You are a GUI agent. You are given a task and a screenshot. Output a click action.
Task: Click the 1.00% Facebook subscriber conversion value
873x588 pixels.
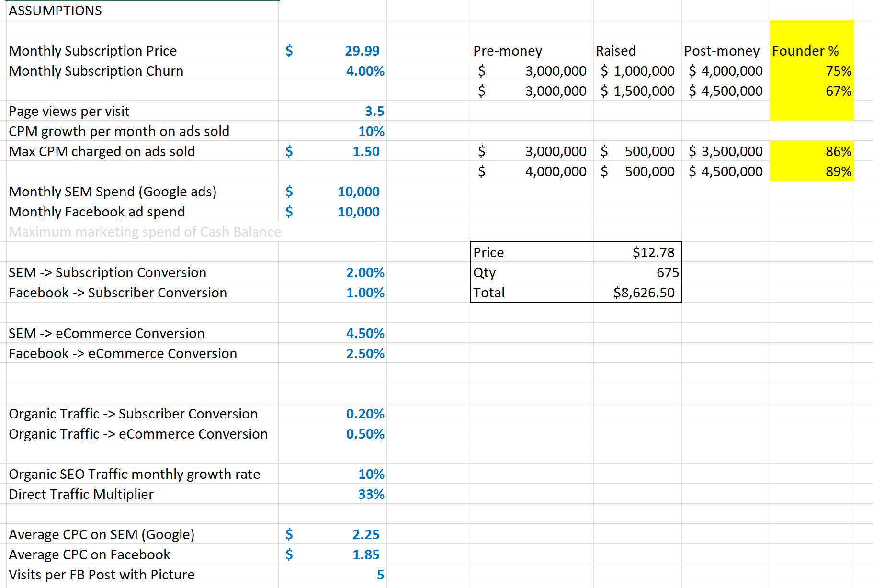coord(332,292)
